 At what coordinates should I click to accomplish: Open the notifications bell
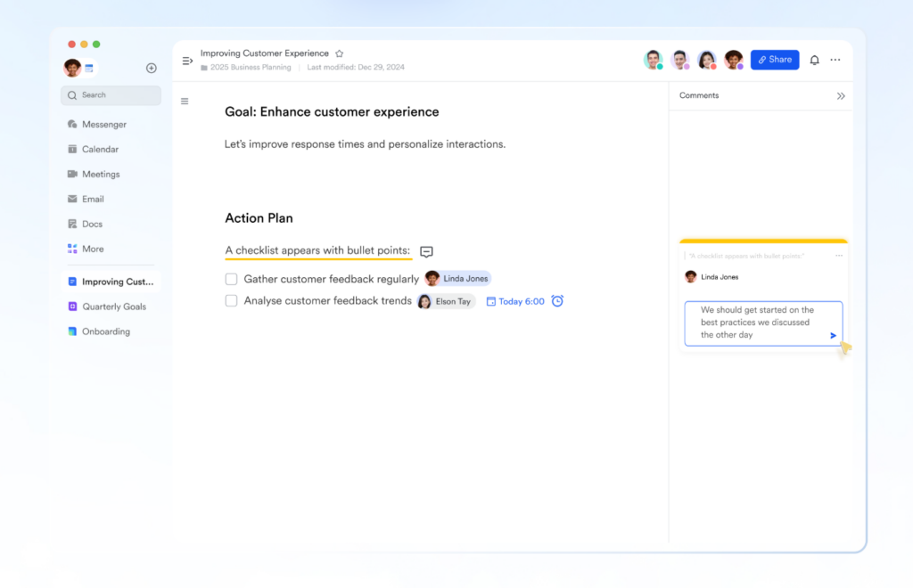point(814,60)
